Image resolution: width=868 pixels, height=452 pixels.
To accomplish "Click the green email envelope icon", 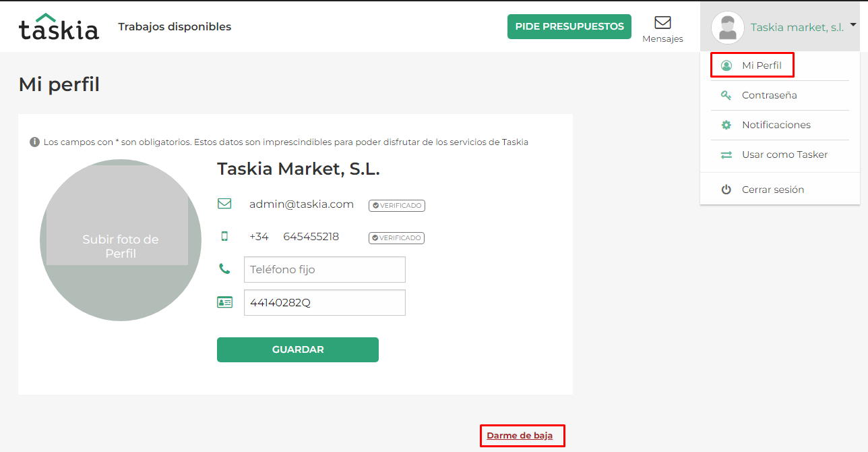I will click(x=224, y=204).
